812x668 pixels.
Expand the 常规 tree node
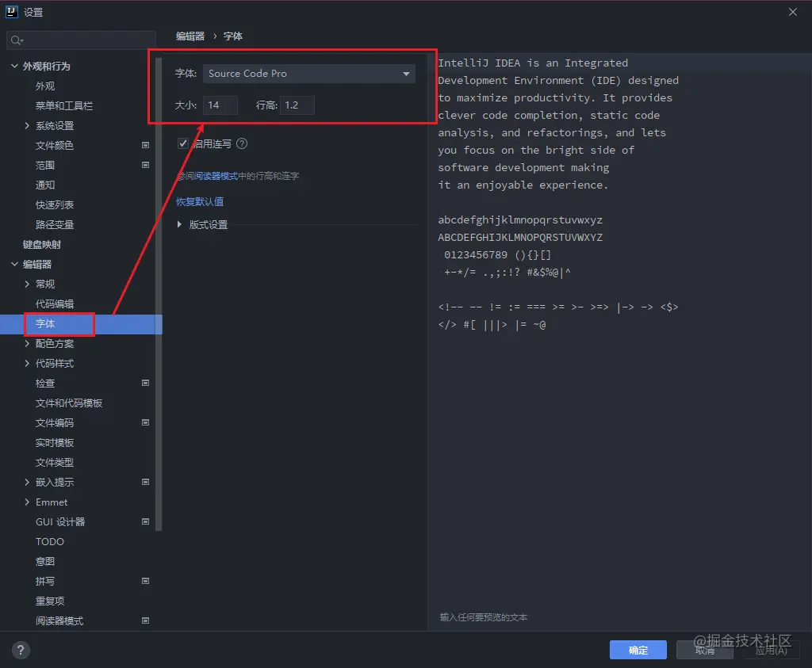[27, 284]
